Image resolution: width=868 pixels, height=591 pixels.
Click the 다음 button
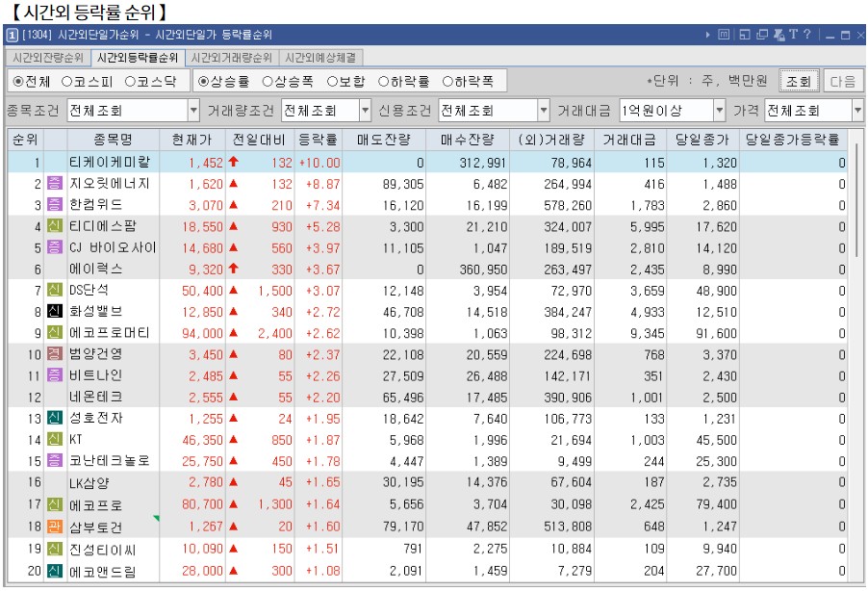point(846,81)
